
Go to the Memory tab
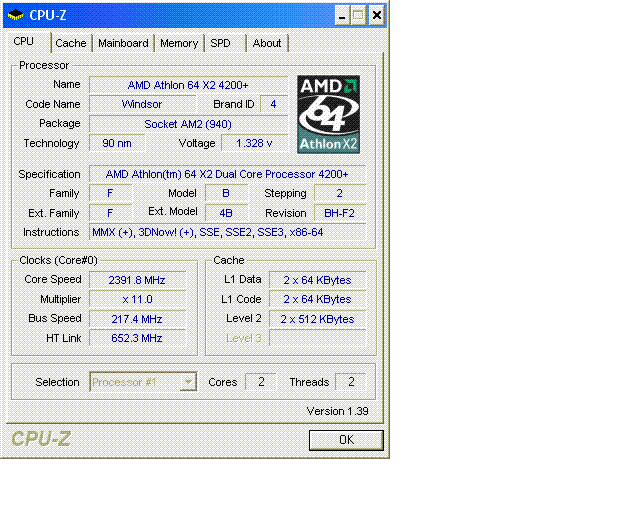tap(179, 43)
